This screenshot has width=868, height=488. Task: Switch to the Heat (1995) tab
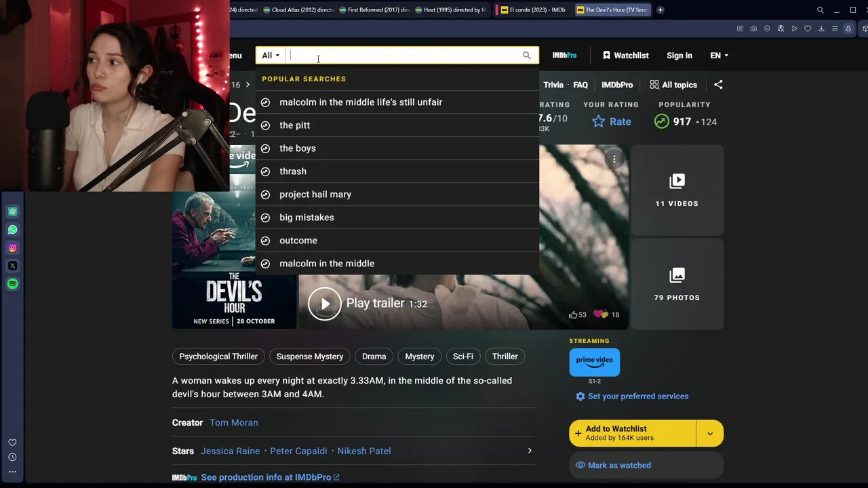point(450,10)
